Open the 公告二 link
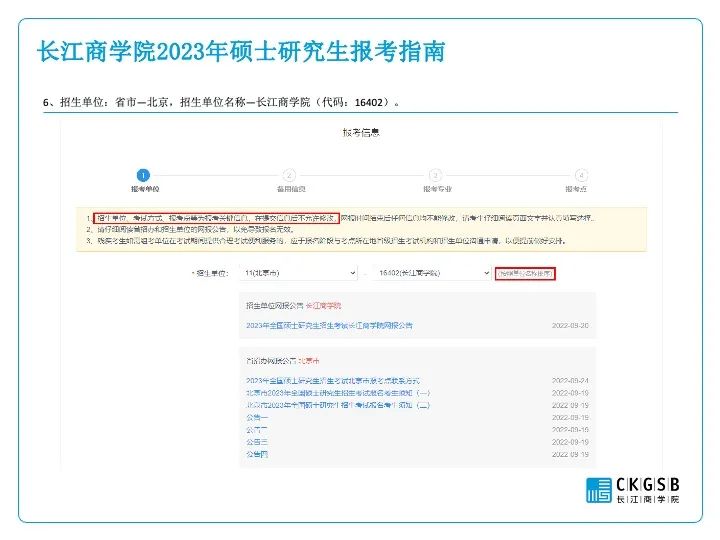Screen dimensions: 720x540 257,430
